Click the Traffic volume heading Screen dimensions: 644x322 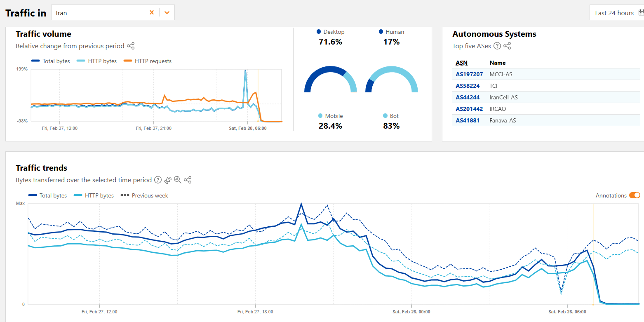43,34
